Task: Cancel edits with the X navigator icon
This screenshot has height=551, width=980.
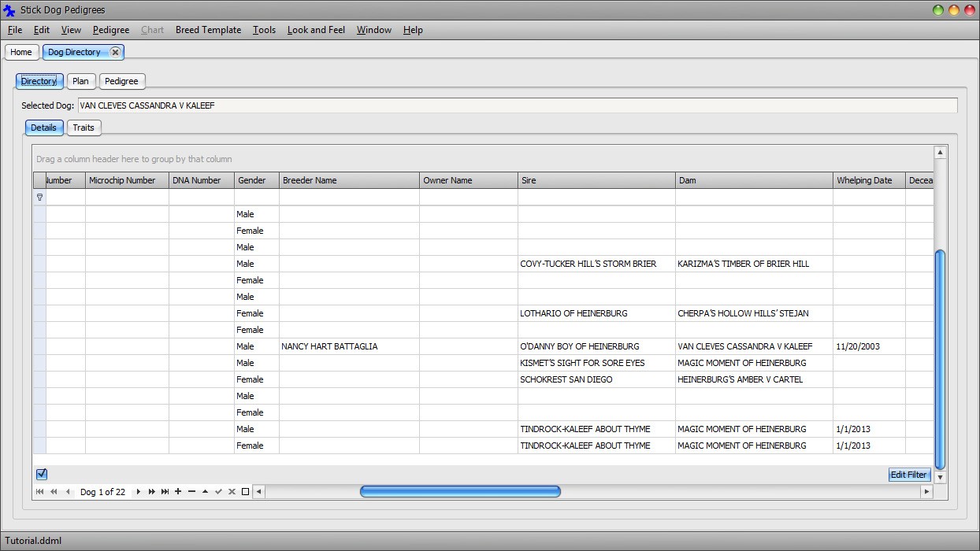Action: coord(232,491)
